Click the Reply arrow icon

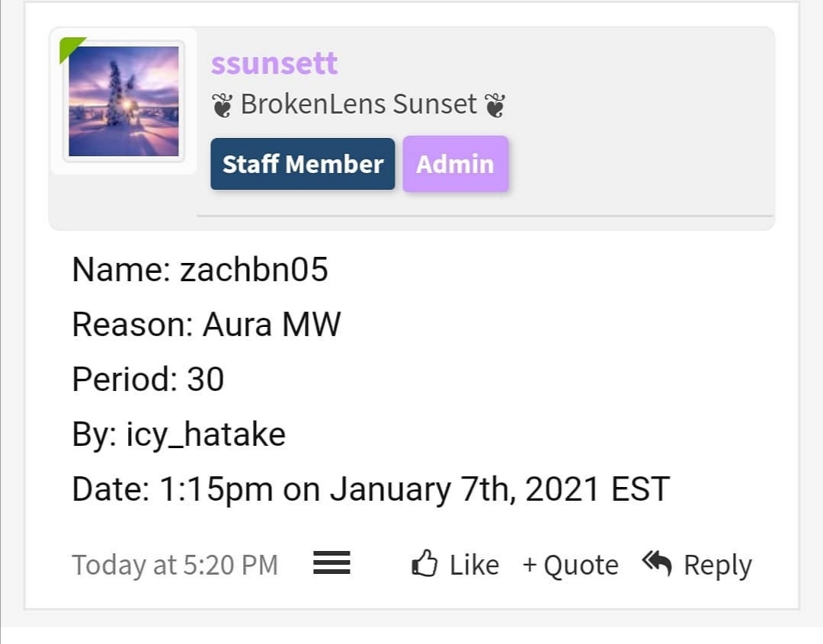click(657, 563)
